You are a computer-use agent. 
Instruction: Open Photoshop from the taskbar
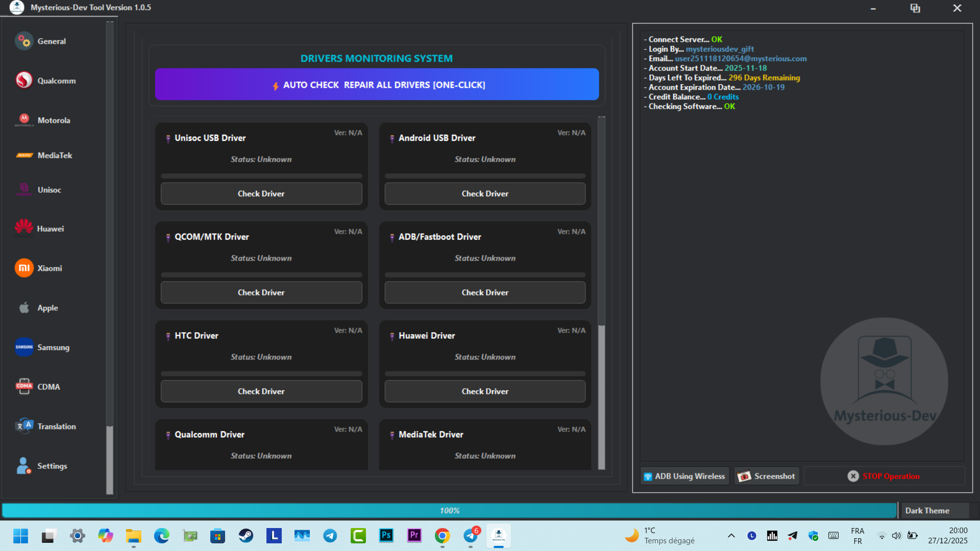tap(386, 536)
